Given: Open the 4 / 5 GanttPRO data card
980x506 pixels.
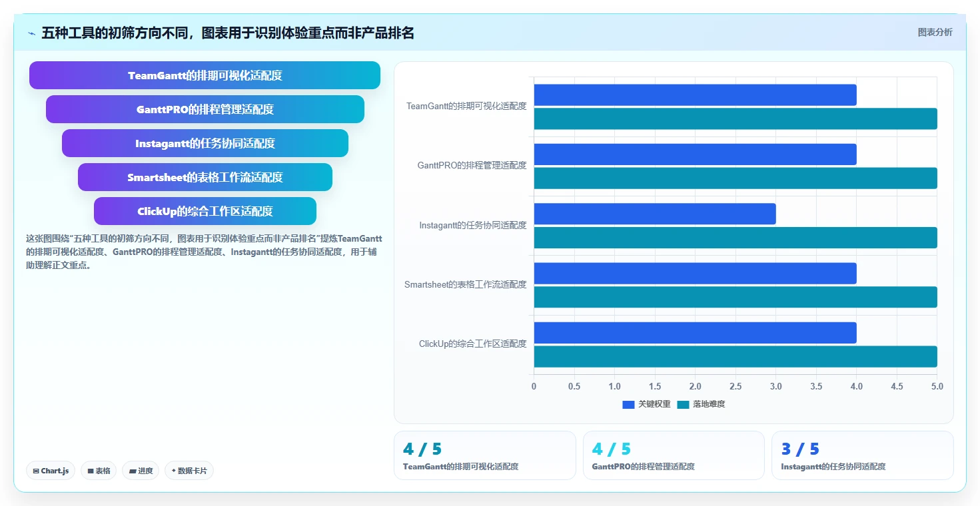Looking at the screenshot, I should [x=674, y=455].
